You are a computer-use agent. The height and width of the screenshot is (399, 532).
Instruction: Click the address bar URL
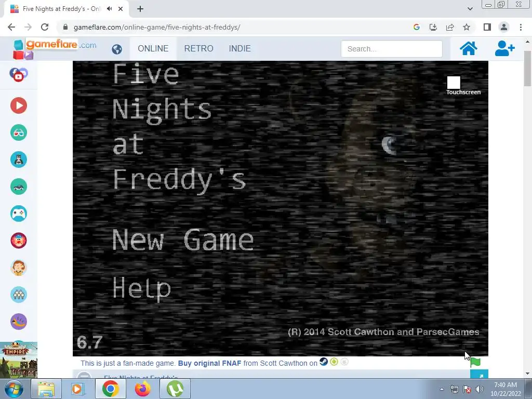pos(157,27)
